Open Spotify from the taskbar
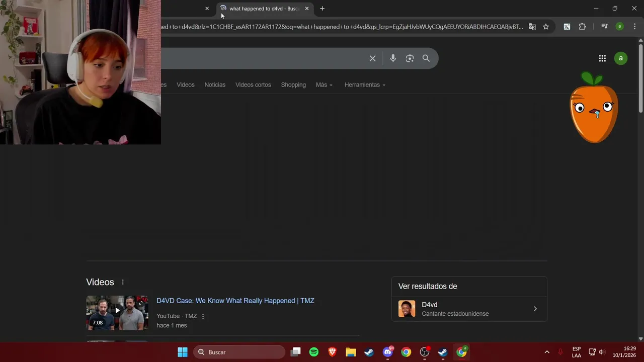The image size is (644, 362). tap(314, 352)
